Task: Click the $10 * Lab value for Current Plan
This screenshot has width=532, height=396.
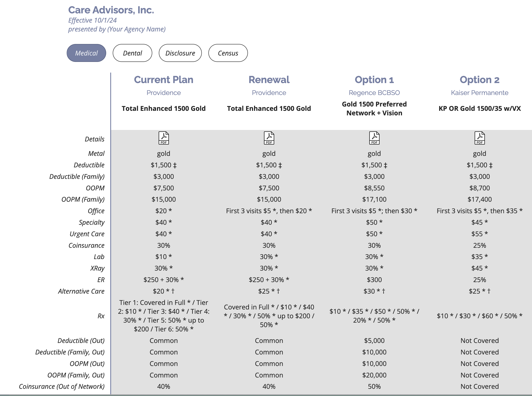Action: 164,257
